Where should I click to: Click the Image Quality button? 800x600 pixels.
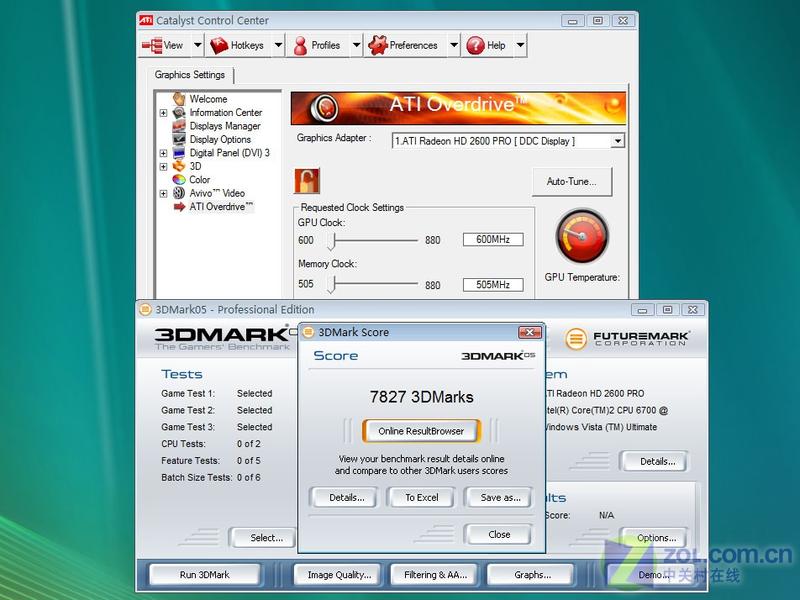pyautogui.click(x=339, y=574)
